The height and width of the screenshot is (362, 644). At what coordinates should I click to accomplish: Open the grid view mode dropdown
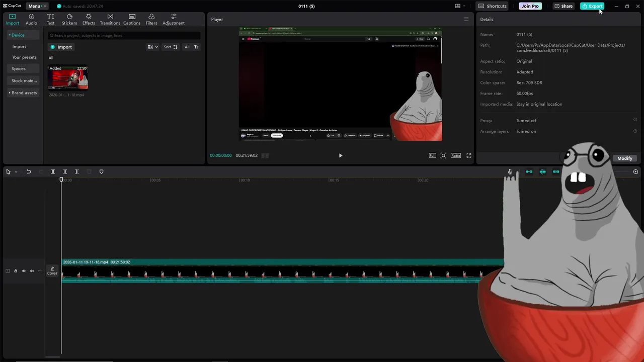[152, 47]
